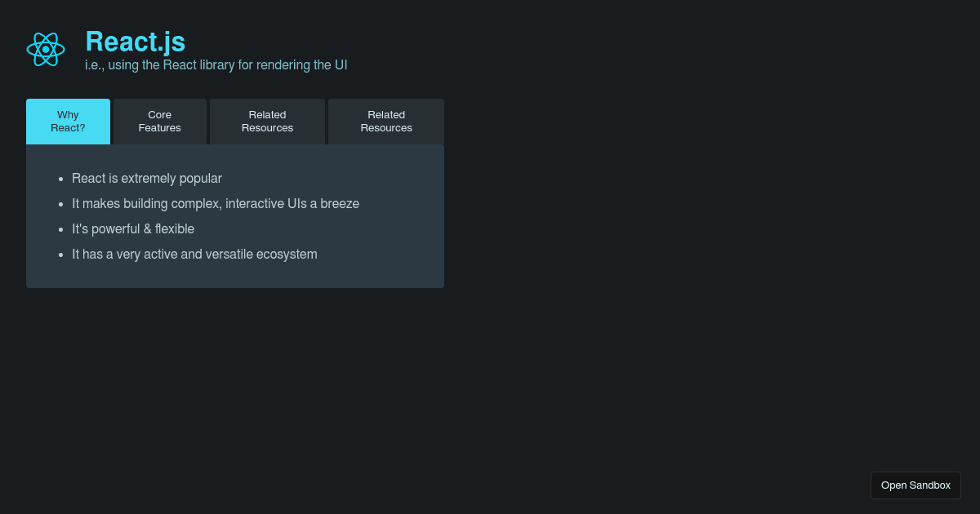The width and height of the screenshot is (980, 514).
Task: Click the "React.js" page heading
Action: pos(136,42)
